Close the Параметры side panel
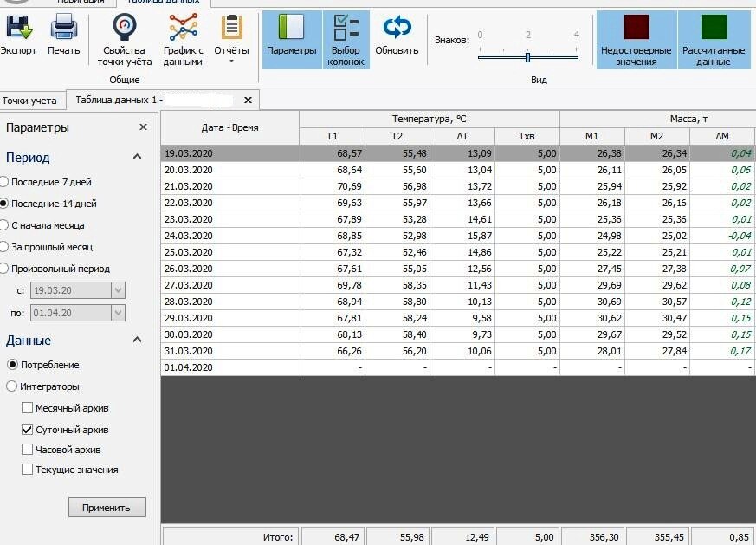756x545 pixels. pyautogui.click(x=143, y=127)
